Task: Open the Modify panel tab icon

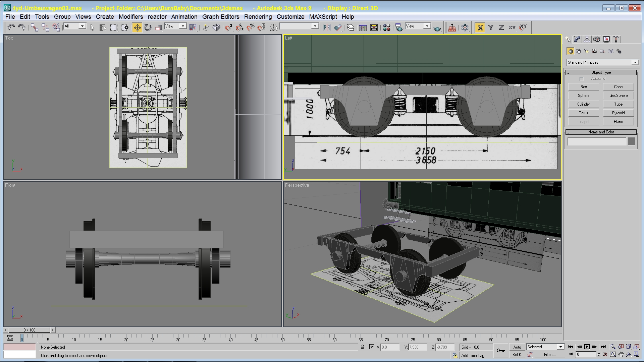Action: click(x=577, y=40)
